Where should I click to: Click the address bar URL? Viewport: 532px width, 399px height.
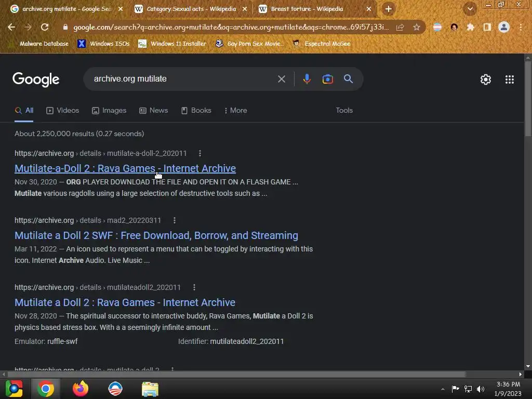[x=231, y=27]
